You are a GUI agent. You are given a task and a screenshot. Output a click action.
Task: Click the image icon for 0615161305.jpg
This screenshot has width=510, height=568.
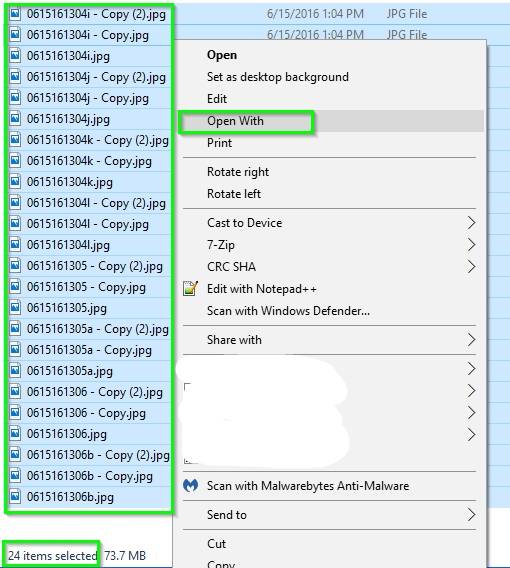[x=15, y=308]
